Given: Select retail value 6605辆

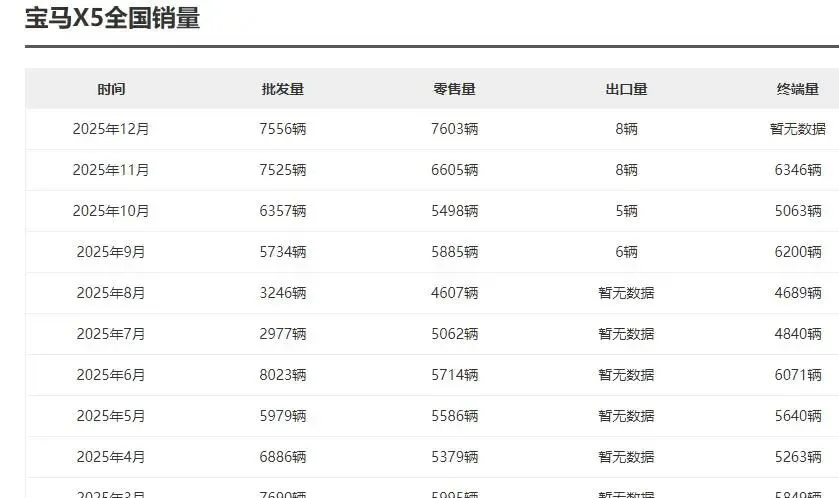Looking at the screenshot, I should (x=454, y=170).
